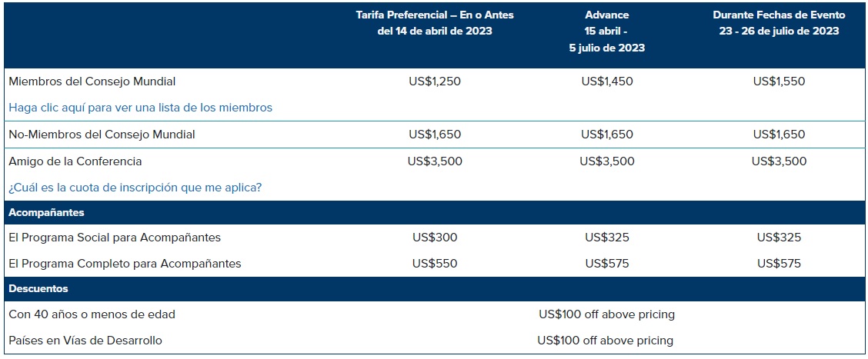Click the US$1,550 event-dates member price
The height and width of the screenshot is (359, 868).
(x=779, y=81)
